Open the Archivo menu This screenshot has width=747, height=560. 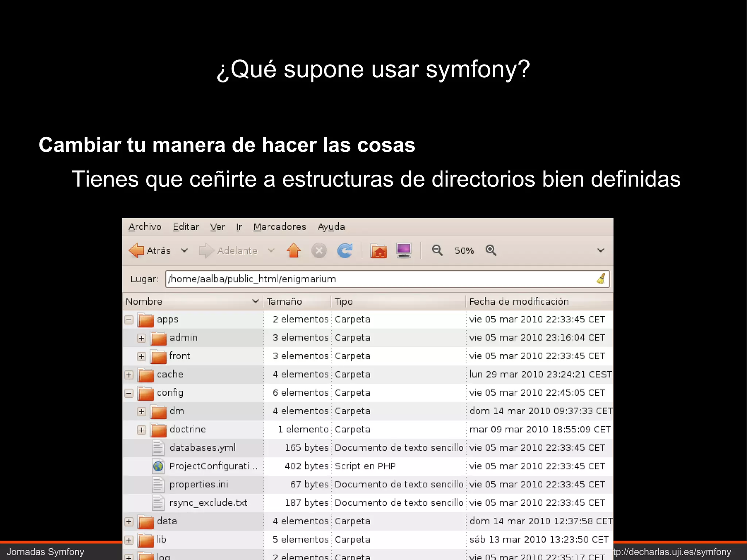[x=145, y=227]
